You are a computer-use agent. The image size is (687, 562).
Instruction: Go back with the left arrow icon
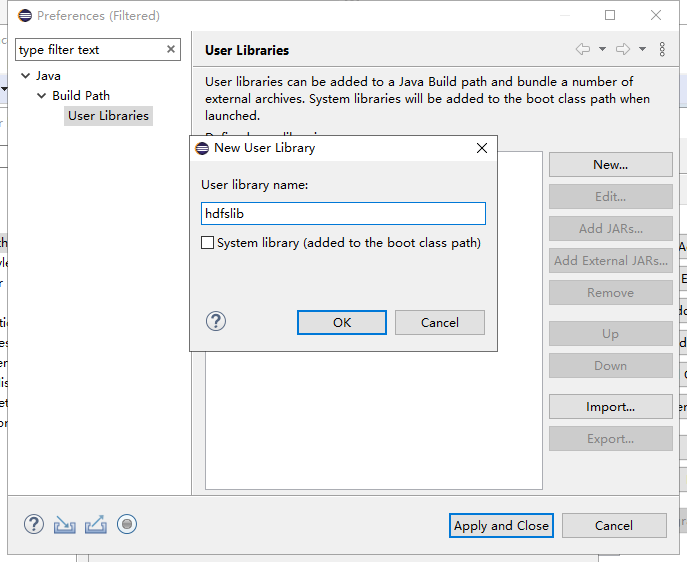click(x=583, y=49)
